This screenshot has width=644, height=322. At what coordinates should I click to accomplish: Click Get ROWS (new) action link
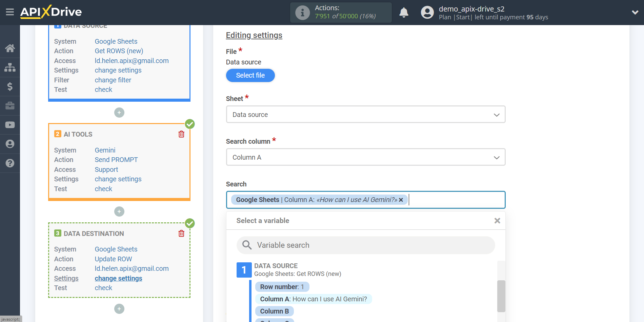coord(119,51)
